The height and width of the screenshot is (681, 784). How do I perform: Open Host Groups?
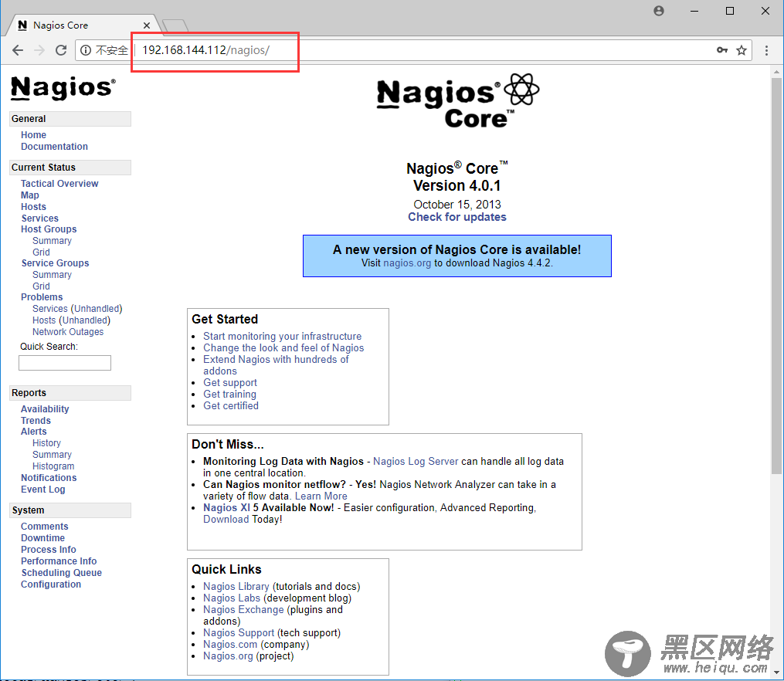pos(49,229)
